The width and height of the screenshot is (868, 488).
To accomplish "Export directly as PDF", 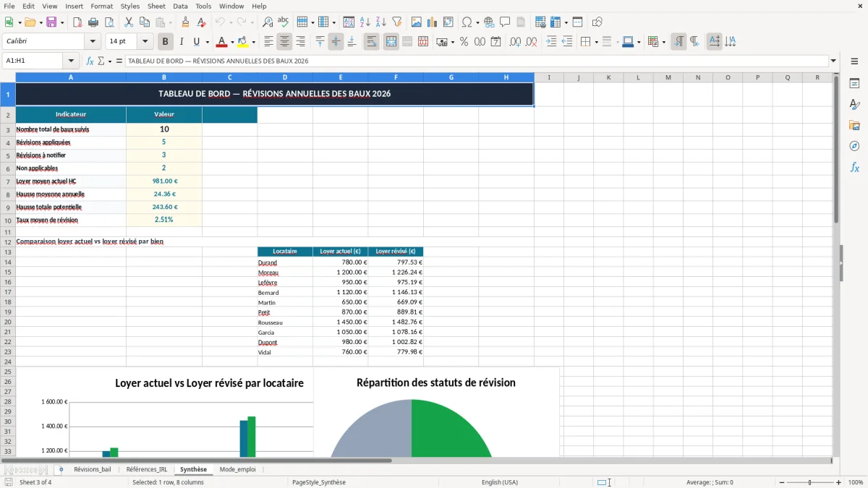I will click(x=77, y=22).
